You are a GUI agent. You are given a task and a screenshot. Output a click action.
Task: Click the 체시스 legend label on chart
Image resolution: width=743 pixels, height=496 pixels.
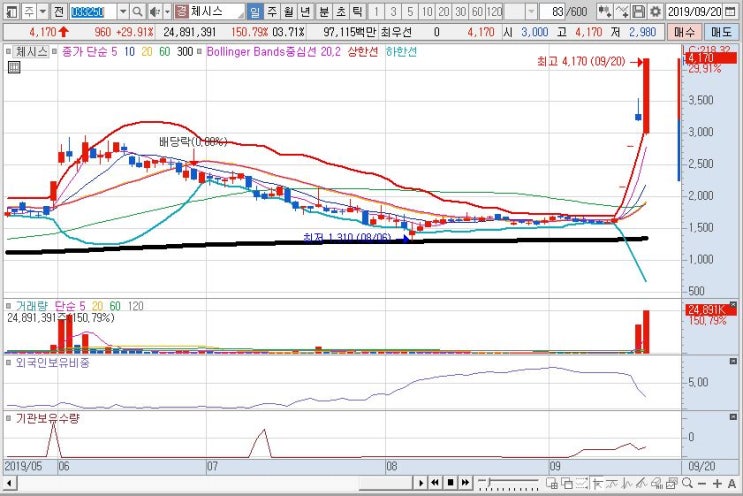click(32, 52)
